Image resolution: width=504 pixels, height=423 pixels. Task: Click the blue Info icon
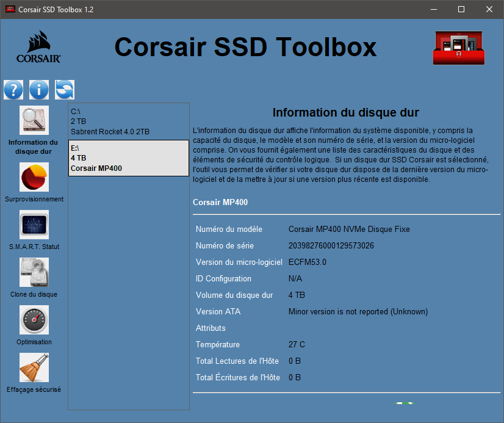[39, 90]
